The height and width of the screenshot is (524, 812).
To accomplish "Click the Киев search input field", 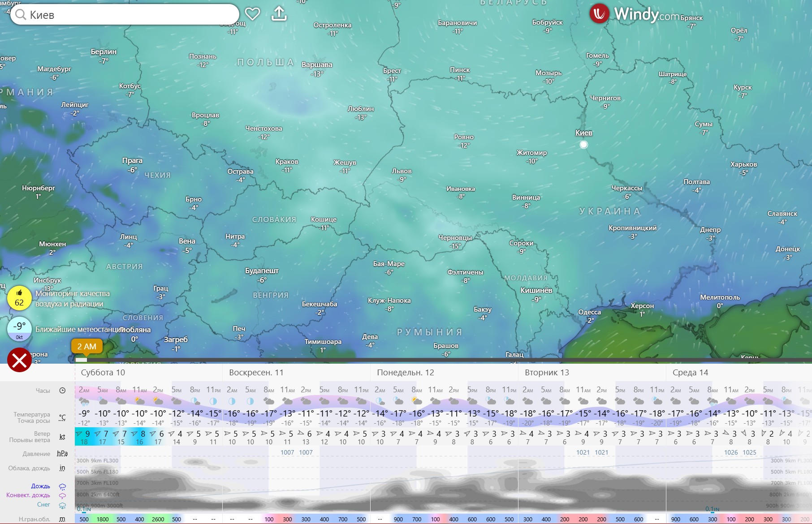I will click(130, 15).
